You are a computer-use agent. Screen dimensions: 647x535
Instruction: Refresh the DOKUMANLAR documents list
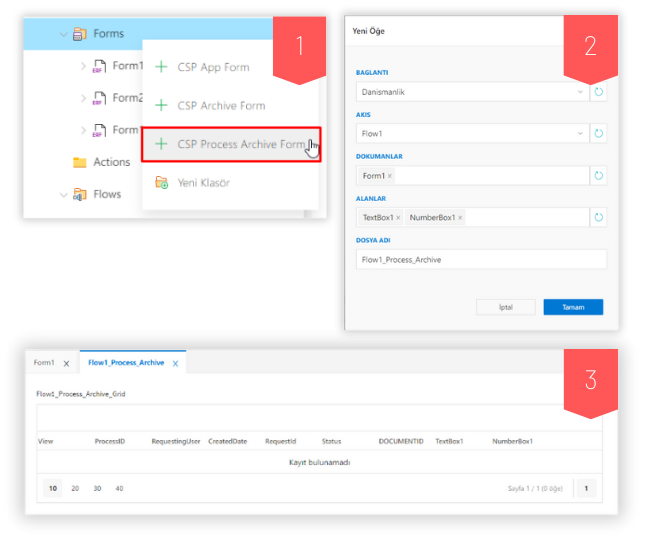coord(598,176)
